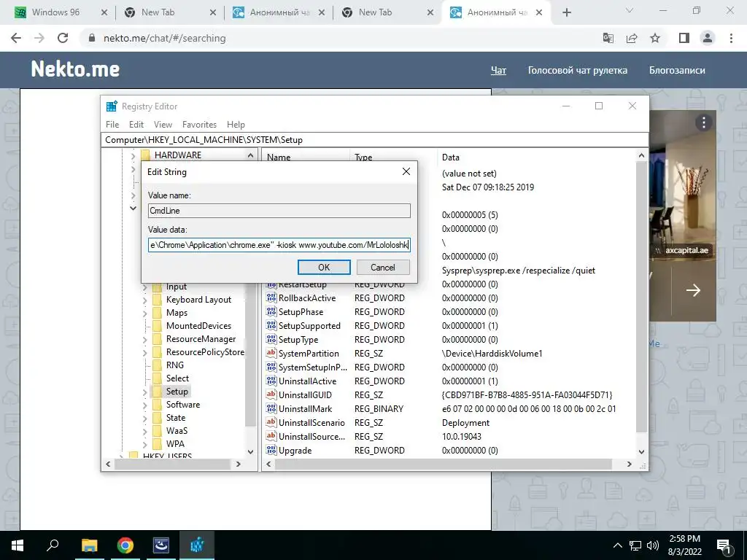Image resolution: width=747 pixels, height=560 pixels.
Task: Click Chrome back navigation arrow
Action: [16, 38]
